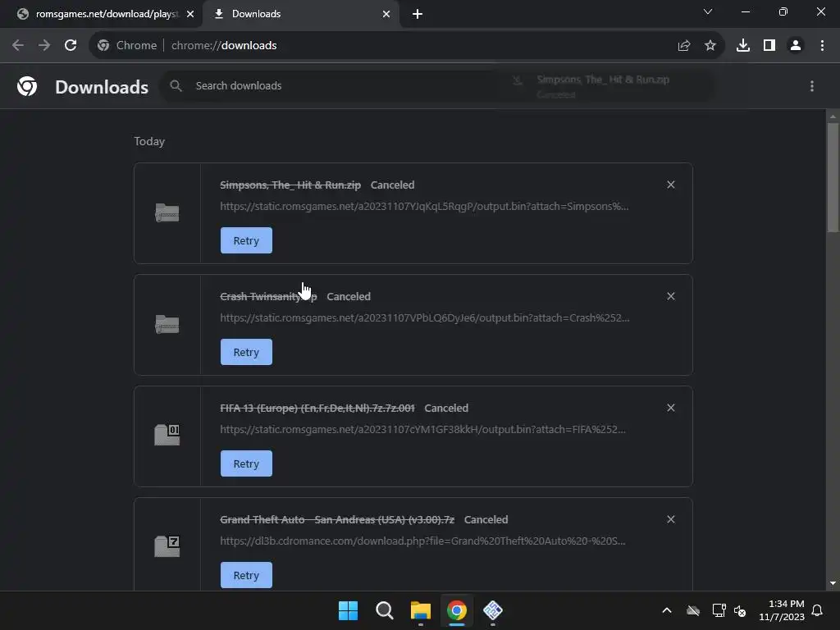840x630 pixels.
Task: Open File Explorer from the taskbar
Action: [421, 610]
